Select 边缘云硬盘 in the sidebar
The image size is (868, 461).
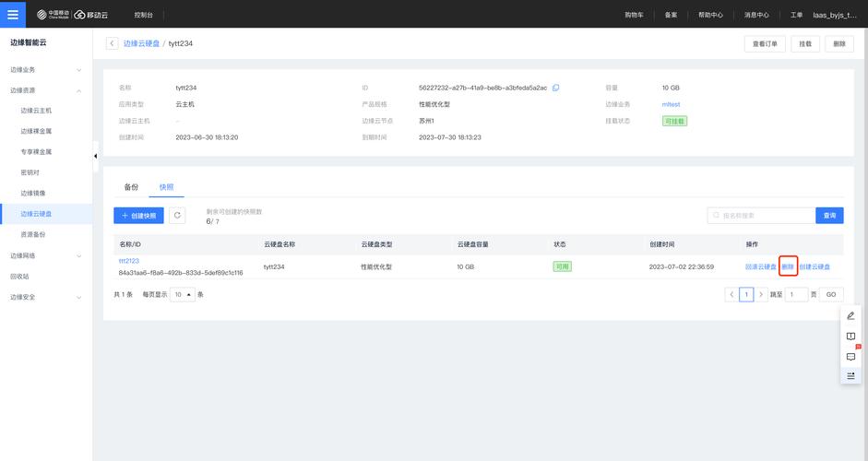46,214
